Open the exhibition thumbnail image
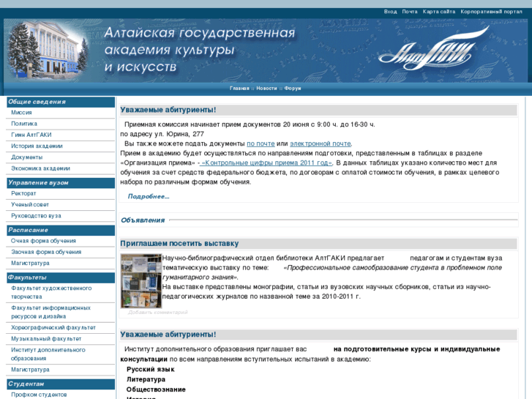This screenshot has width=532, height=399. (141, 280)
